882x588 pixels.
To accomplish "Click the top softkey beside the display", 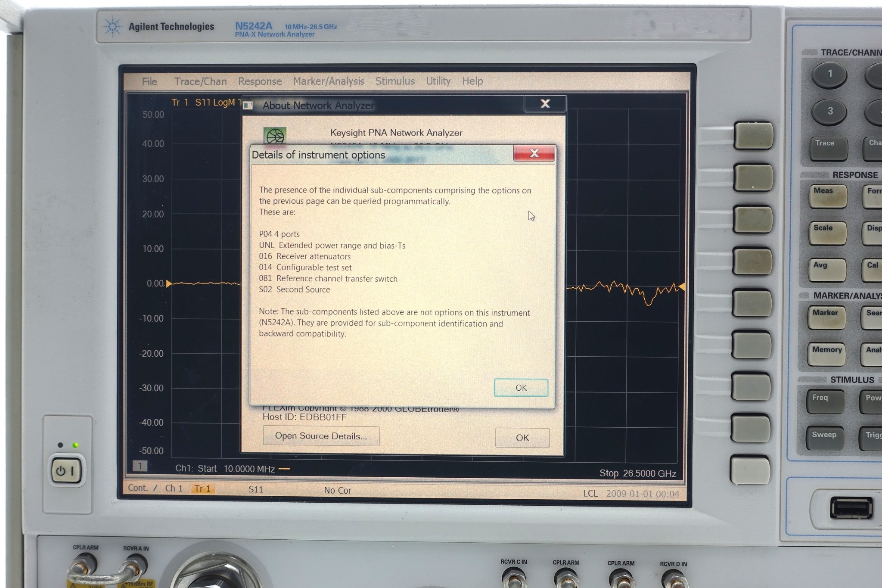I will tap(754, 136).
